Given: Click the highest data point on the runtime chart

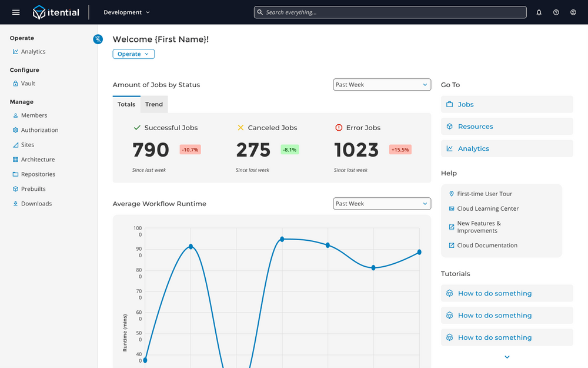Looking at the screenshot, I should (282, 239).
